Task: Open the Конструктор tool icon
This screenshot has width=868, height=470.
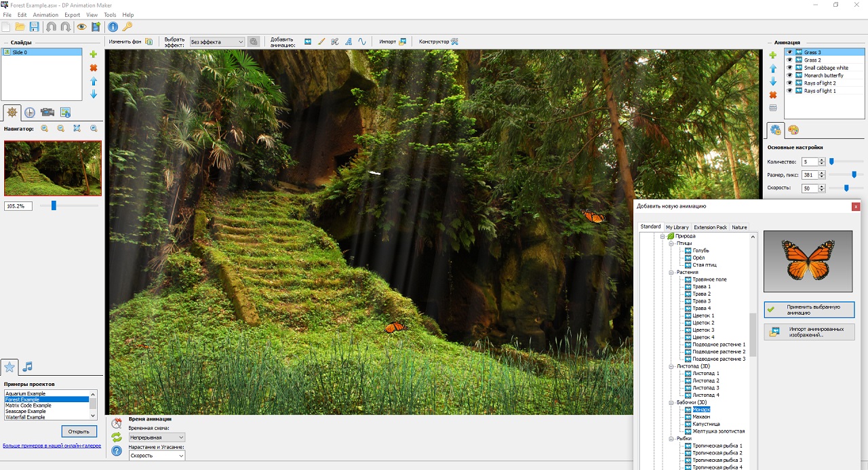Action: [x=454, y=41]
